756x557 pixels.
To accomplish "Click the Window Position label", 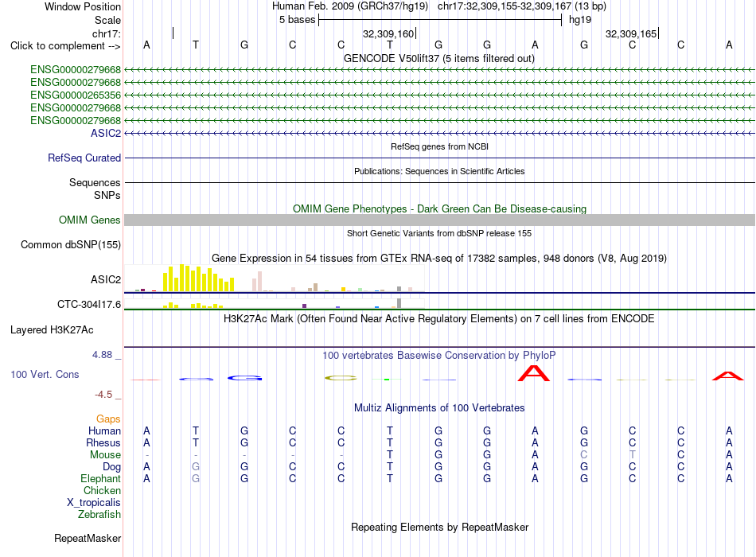I will pyautogui.click(x=83, y=6).
